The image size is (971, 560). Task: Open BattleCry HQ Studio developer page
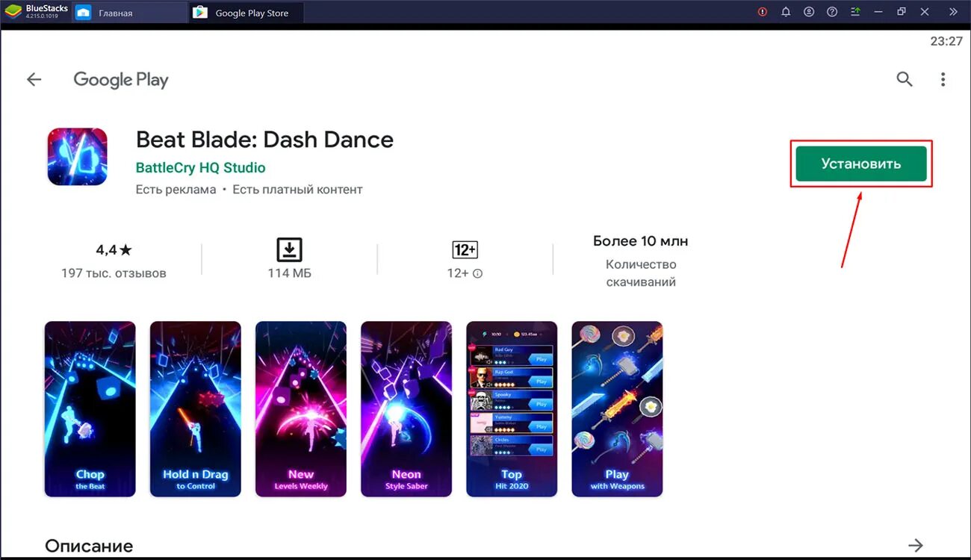[x=200, y=168]
